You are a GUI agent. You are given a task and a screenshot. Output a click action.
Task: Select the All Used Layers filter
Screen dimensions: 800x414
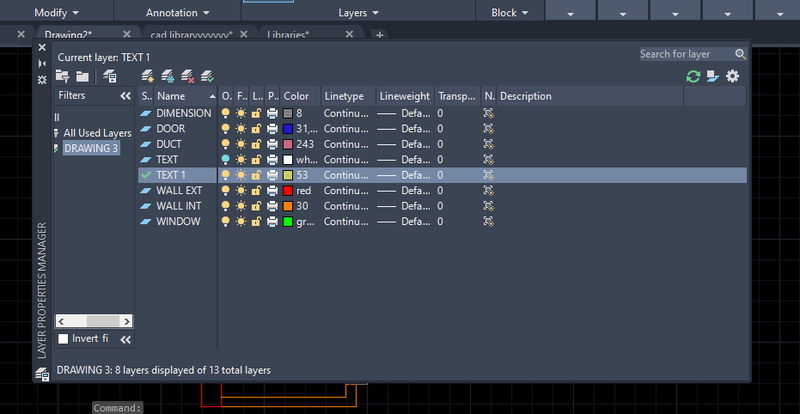click(97, 133)
